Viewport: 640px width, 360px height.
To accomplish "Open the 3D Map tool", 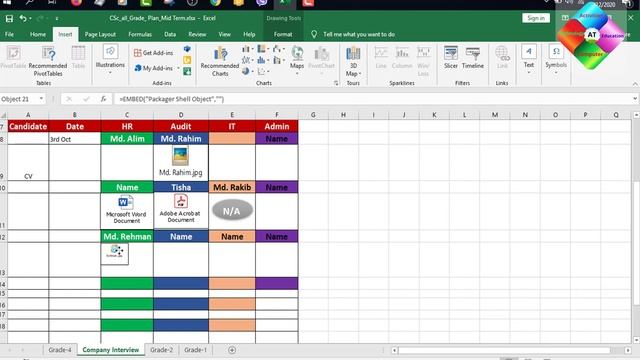I will [x=353, y=61].
